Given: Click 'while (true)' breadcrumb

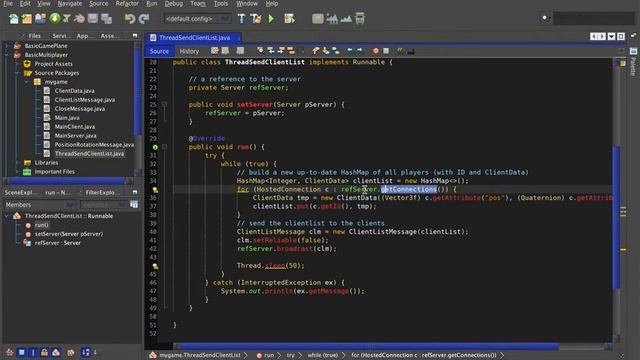Looking at the screenshot, I should [x=322, y=355].
